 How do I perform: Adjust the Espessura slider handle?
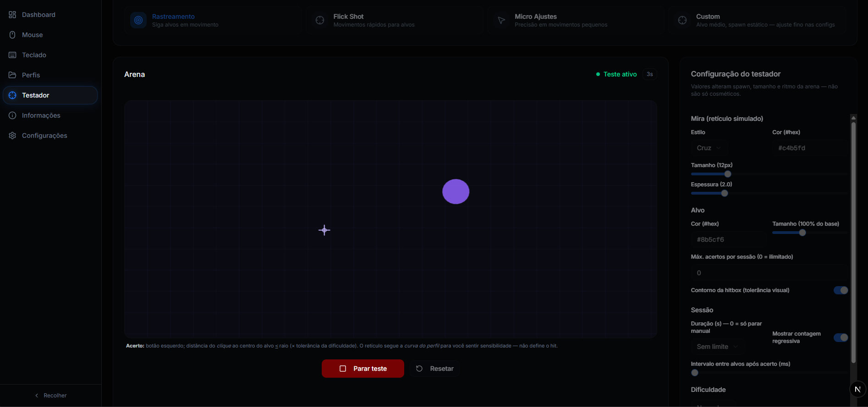point(725,193)
